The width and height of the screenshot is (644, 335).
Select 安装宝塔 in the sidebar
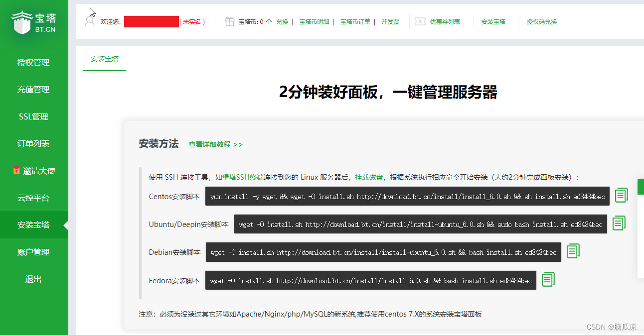33,224
